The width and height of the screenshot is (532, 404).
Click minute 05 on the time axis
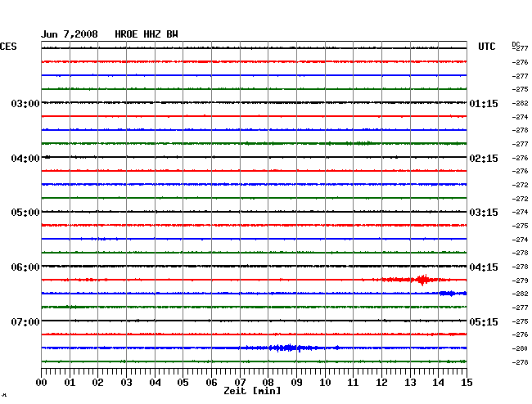coord(183,382)
